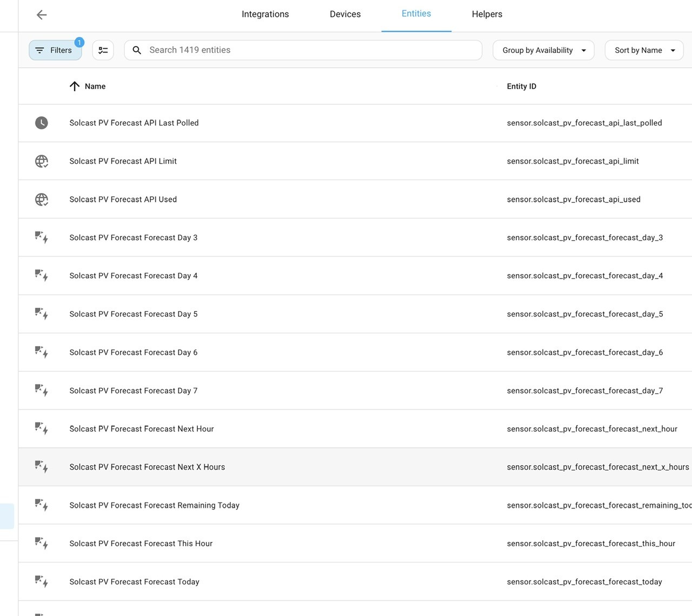This screenshot has height=616, width=692.
Task: Click the globe icon for API Limit
Action: click(x=42, y=161)
